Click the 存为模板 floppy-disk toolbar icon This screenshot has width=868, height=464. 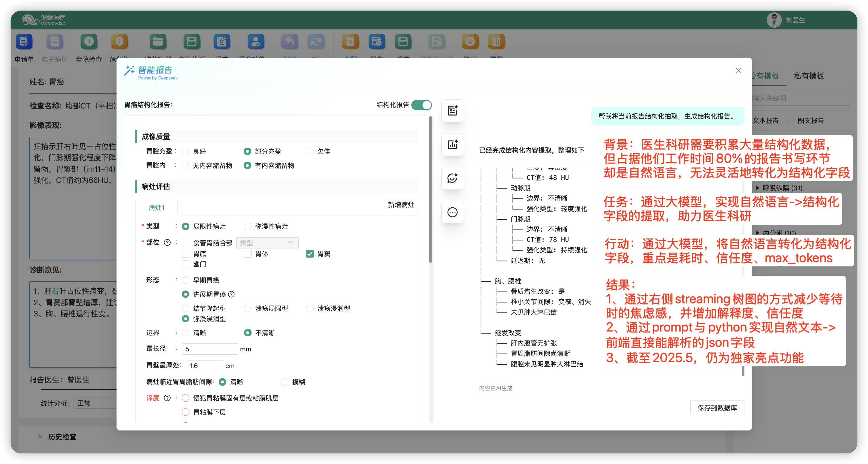click(x=192, y=42)
